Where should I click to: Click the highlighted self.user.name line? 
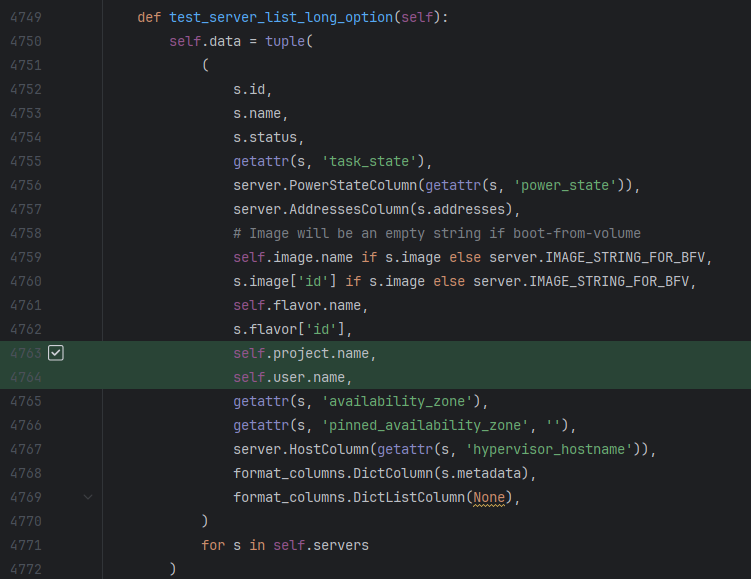(x=293, y=377)
